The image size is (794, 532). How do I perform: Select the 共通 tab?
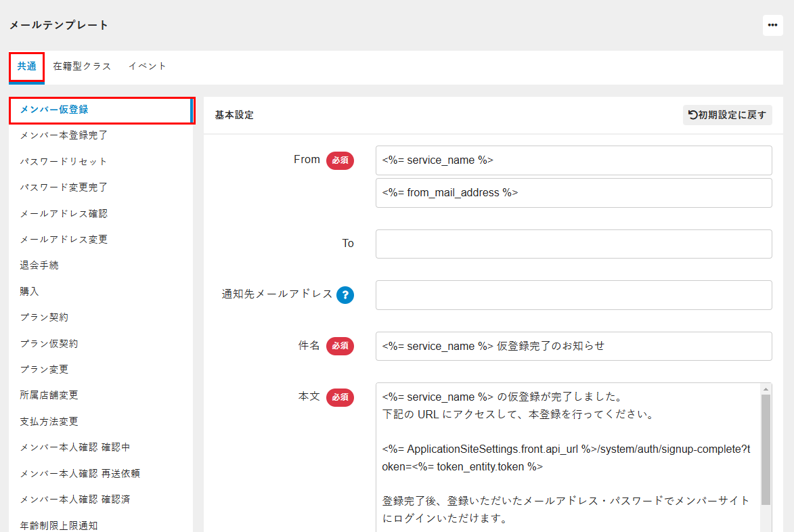(x=27, y=66)
